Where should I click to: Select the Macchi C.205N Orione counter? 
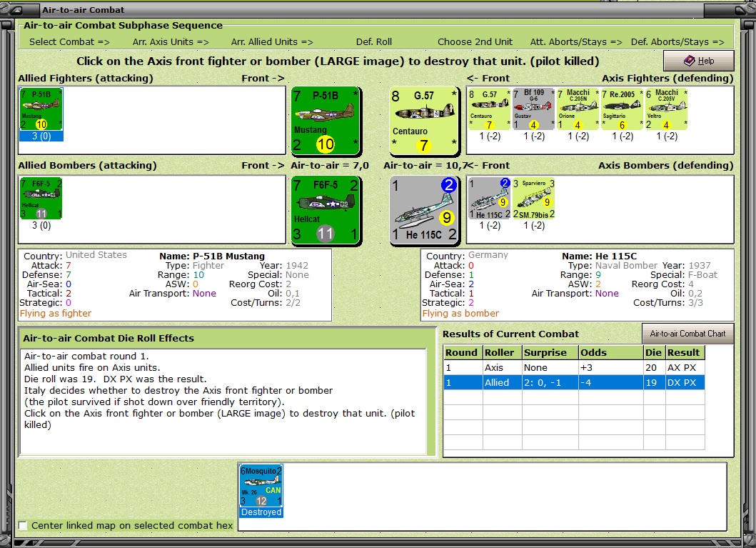point(578,109)
